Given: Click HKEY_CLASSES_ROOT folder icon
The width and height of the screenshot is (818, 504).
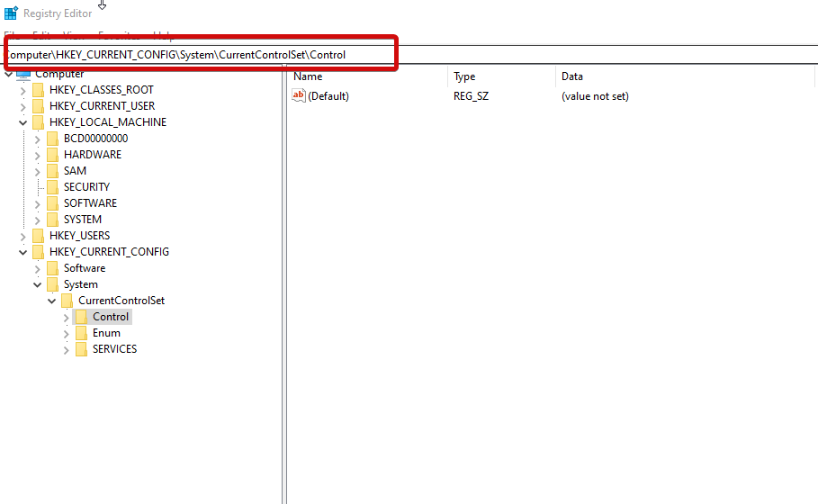Looking at the screenshot, I should (38, 90).
